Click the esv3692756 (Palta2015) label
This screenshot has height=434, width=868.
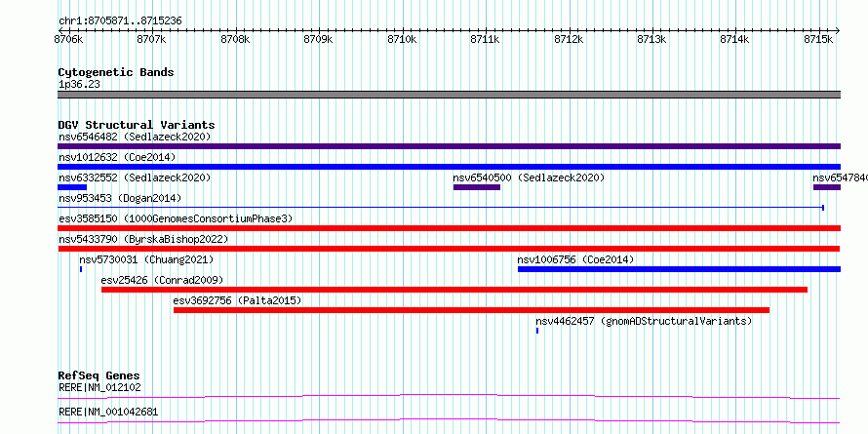point(238,300)
